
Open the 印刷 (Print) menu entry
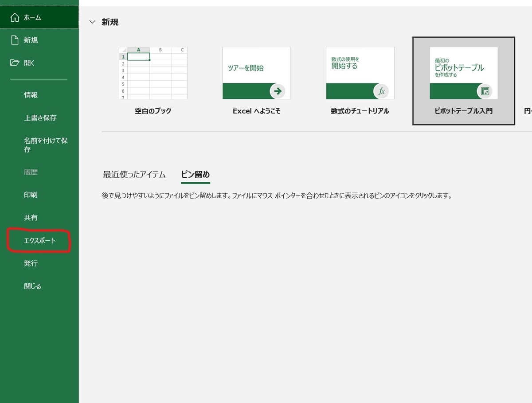click(x=30, y=195)
